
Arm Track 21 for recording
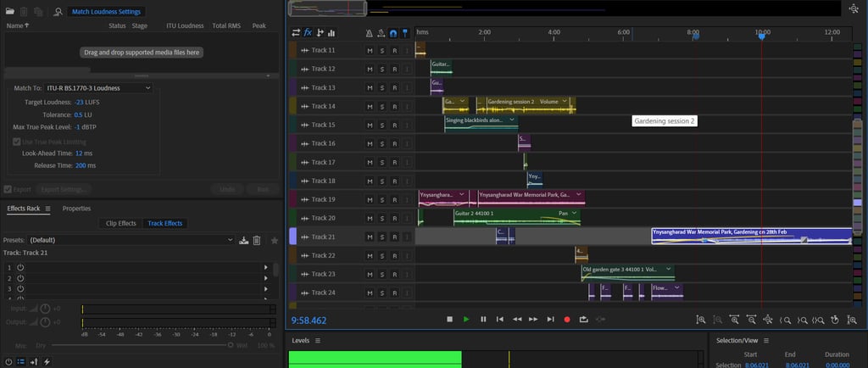(x=394, y=237)
